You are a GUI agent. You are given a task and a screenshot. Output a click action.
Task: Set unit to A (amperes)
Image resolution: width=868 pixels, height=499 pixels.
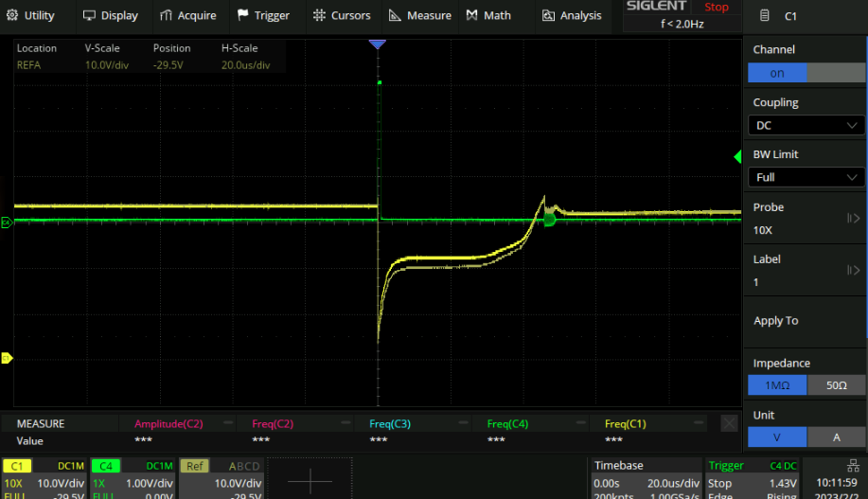836,437
